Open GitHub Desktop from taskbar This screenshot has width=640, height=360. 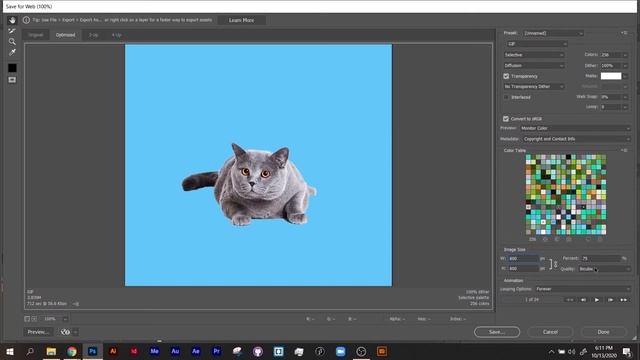(258, 351)
